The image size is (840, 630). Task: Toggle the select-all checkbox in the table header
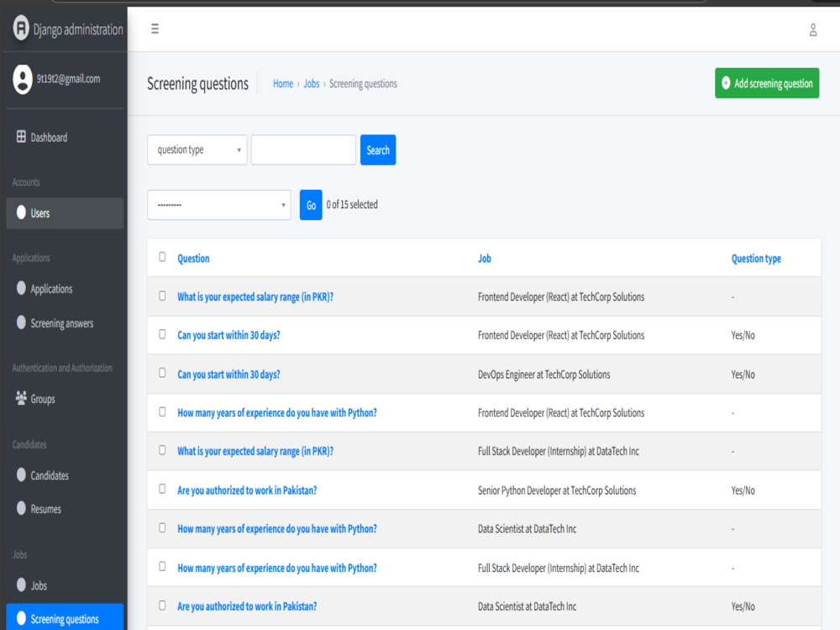(162, 257)
